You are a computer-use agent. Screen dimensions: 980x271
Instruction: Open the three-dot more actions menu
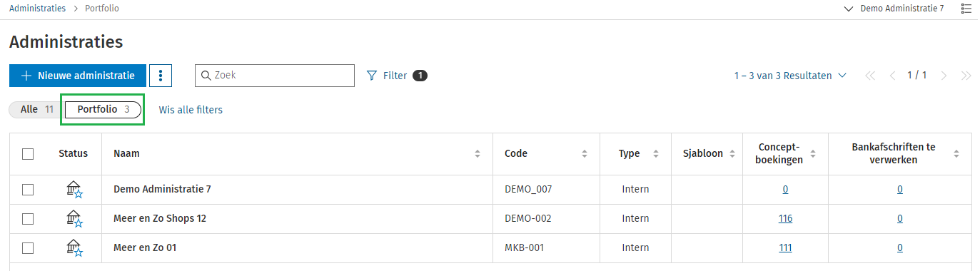(x=161, y=76)
